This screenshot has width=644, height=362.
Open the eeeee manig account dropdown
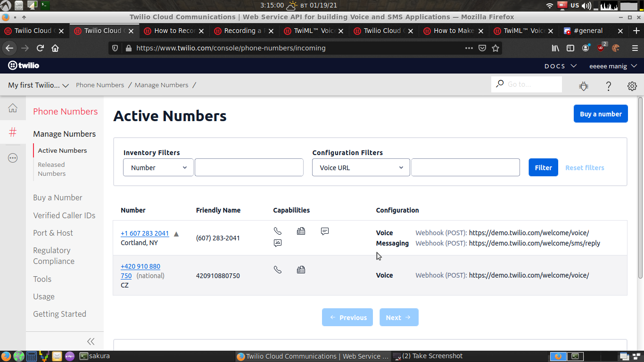(613, 66)
